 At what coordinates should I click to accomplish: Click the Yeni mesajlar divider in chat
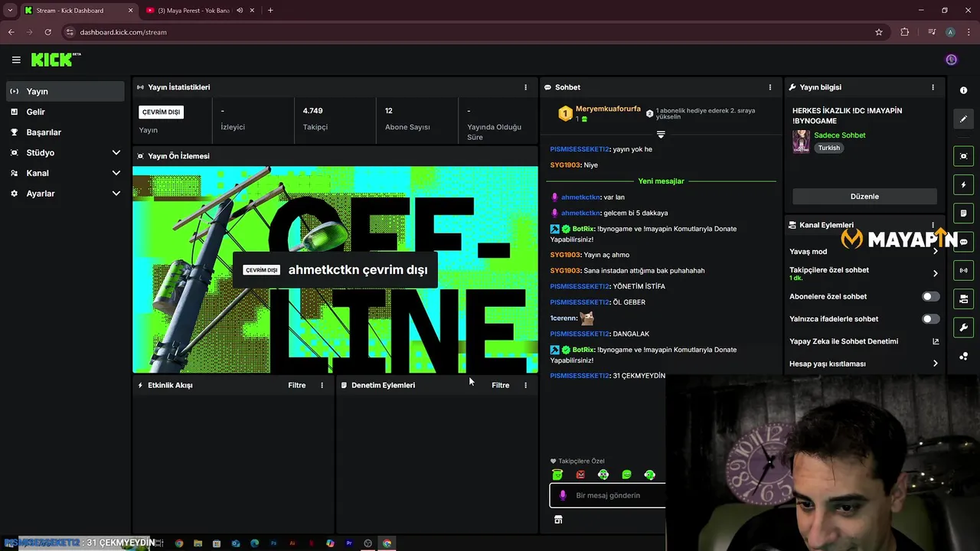point(661,181)
